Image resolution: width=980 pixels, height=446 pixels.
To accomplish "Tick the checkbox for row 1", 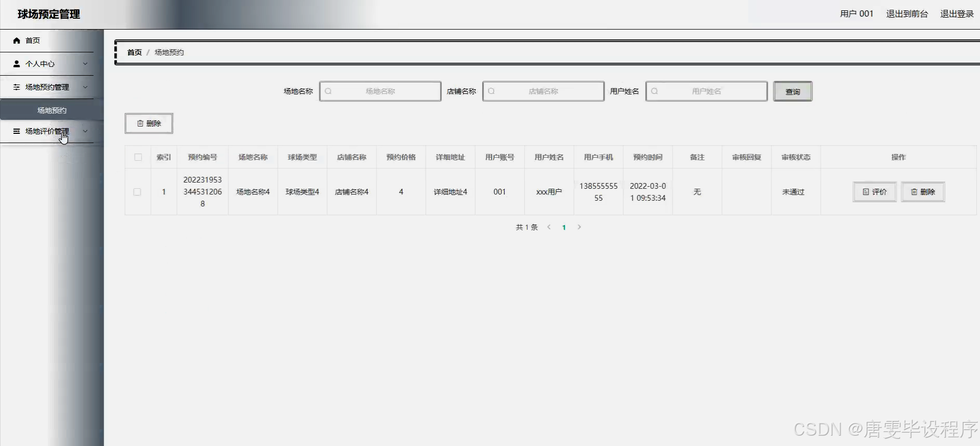I will (137, 192).
